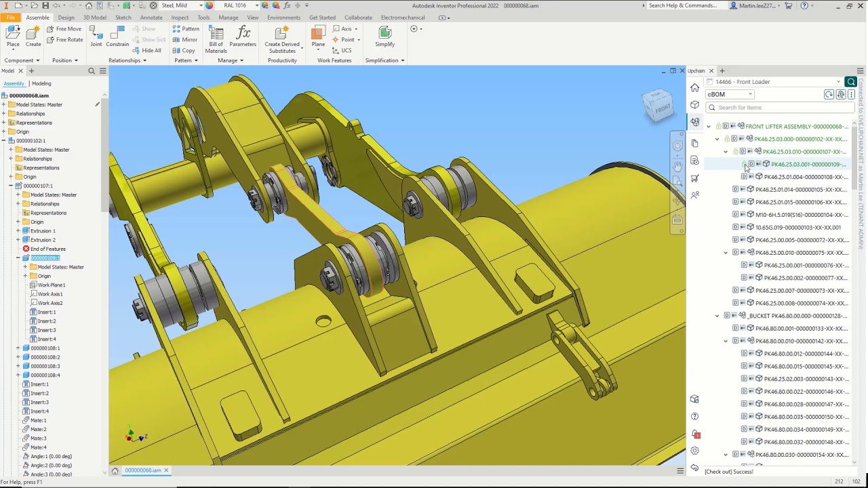Image resolution: width=868 pixels, height=488 pixels.
Task: Open Upchain home sidebar icon
Action: 694,87
